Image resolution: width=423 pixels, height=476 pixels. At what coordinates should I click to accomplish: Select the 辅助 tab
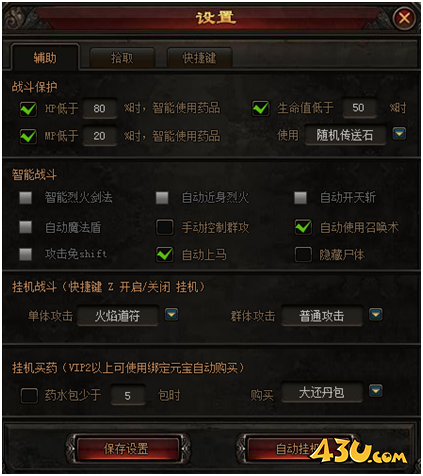point(45,58)
